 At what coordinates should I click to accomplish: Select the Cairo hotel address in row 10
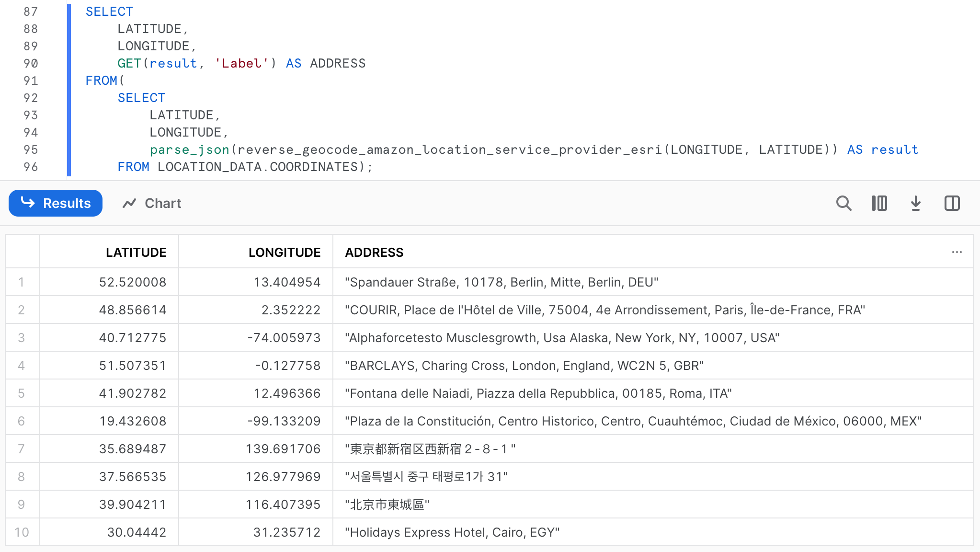coord(452,532)
